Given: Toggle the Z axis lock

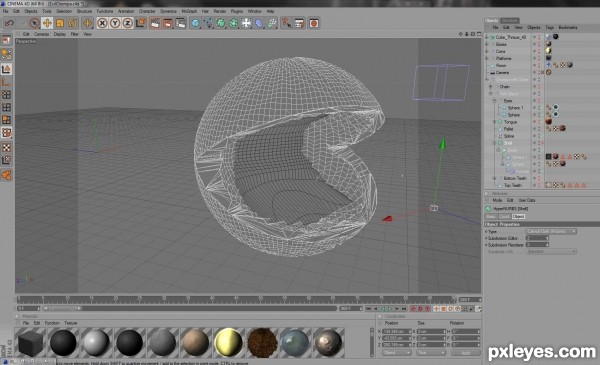Looking at the screenshot, I should pos(127,23).
